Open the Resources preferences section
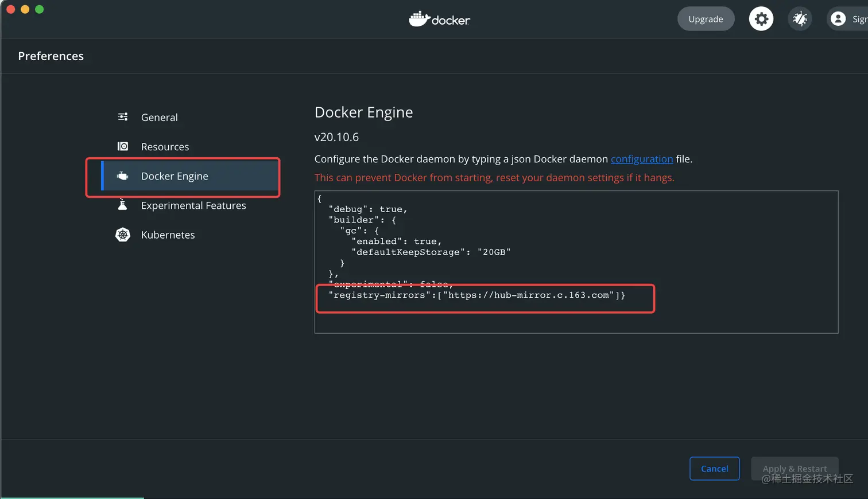Image resolution: width=868 pixels, height=499 pixels. [x=165, y=147]
